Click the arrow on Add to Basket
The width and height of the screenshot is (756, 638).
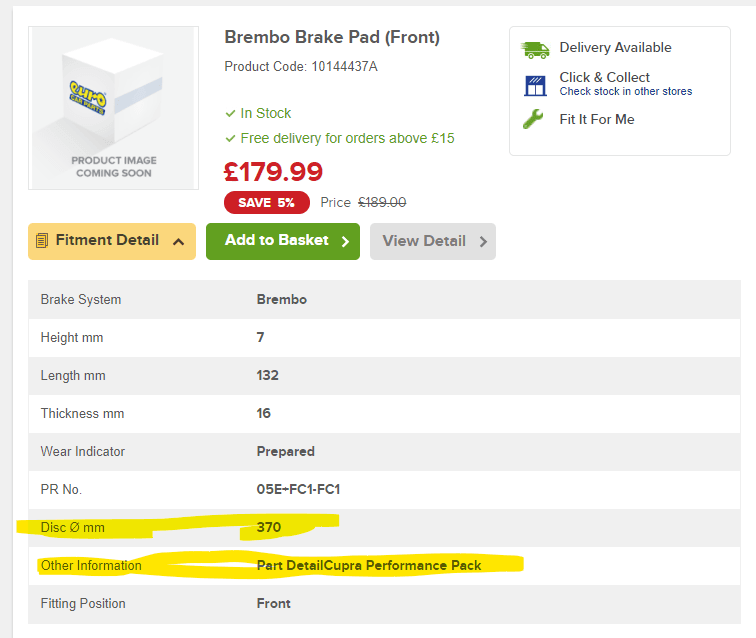345,241
